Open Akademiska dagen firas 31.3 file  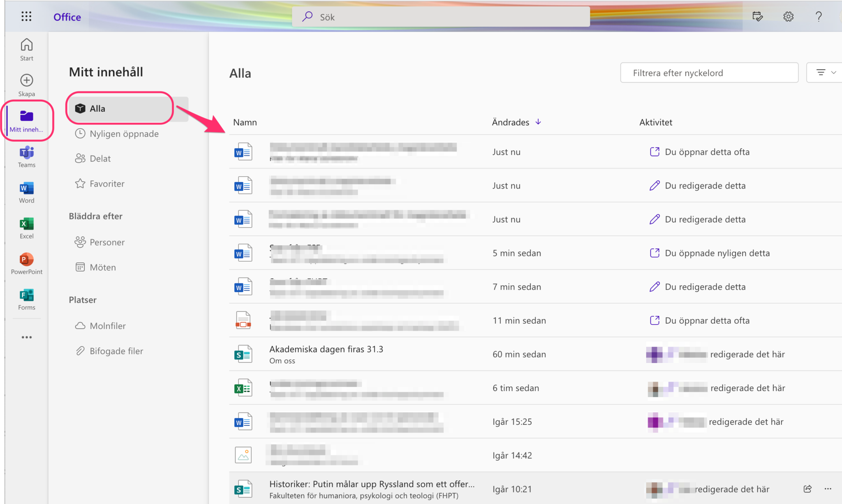326,349
